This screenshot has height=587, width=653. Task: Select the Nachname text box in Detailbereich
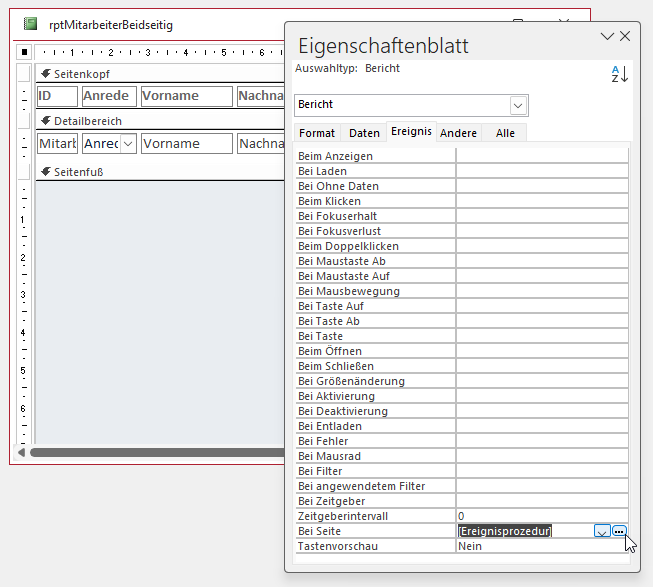(261, 144)
